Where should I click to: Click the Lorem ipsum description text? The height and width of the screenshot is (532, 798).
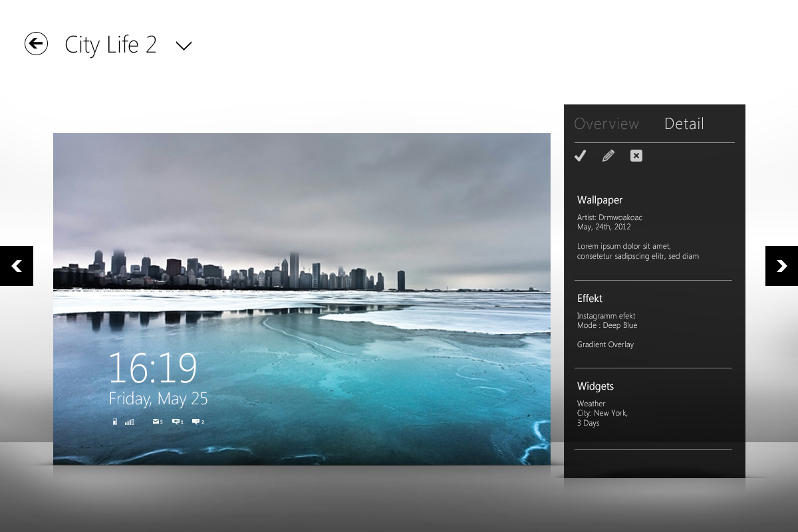pyautogui.click(x=638, y=251)
